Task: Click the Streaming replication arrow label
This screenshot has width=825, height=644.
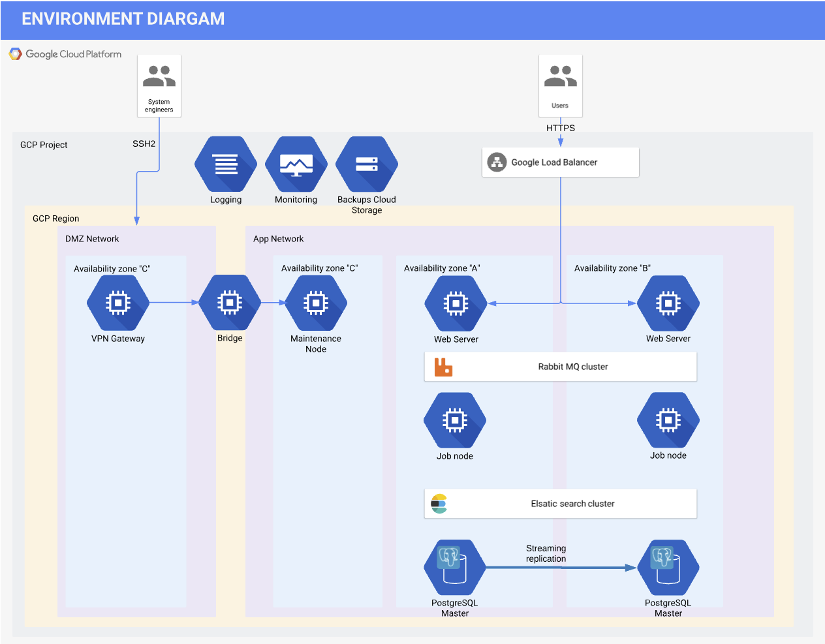Action: (546, 553)
